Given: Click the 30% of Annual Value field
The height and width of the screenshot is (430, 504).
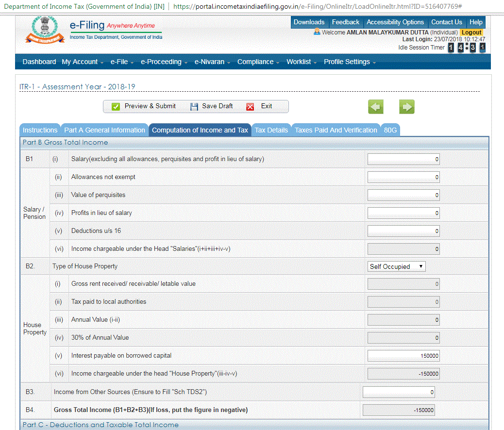Looking at the screenshot, I should pos(403,338).
